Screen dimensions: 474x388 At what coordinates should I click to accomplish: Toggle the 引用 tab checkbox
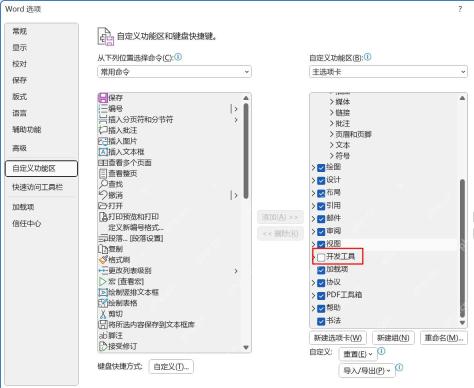click(x=321, y=206)
